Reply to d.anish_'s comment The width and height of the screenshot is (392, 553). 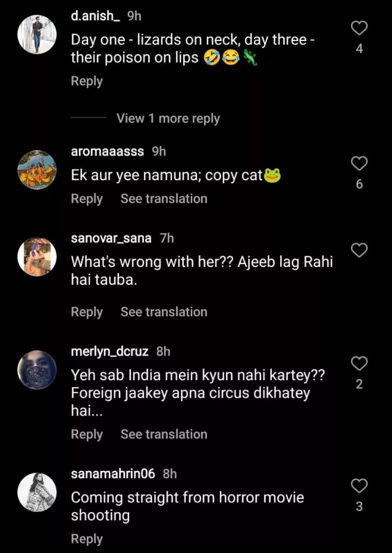87,81
